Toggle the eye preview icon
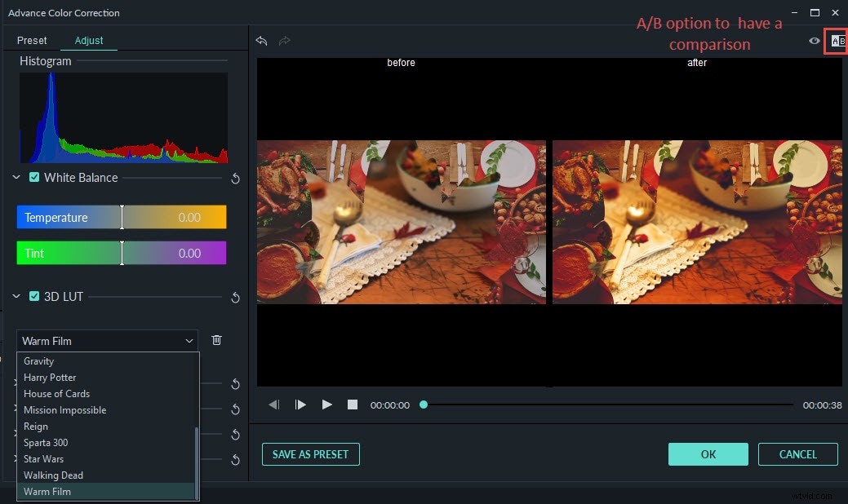This screenshot has height=504, width=848. 814,41
